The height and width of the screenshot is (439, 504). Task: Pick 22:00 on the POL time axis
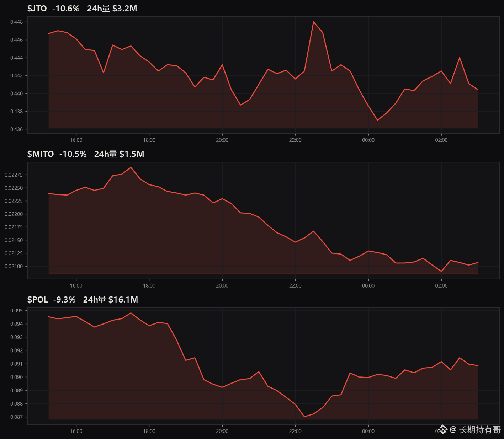tap(295, 431)
